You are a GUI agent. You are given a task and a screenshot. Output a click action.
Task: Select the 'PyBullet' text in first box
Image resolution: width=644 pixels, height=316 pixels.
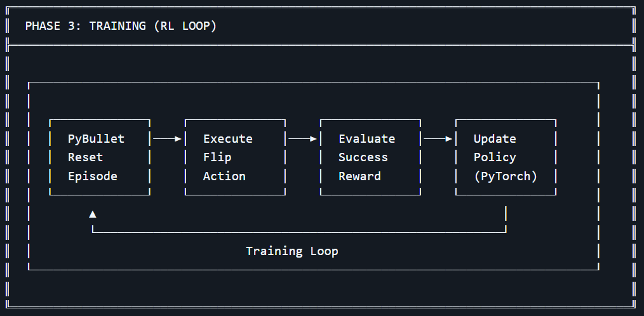[x=96, y=139]
